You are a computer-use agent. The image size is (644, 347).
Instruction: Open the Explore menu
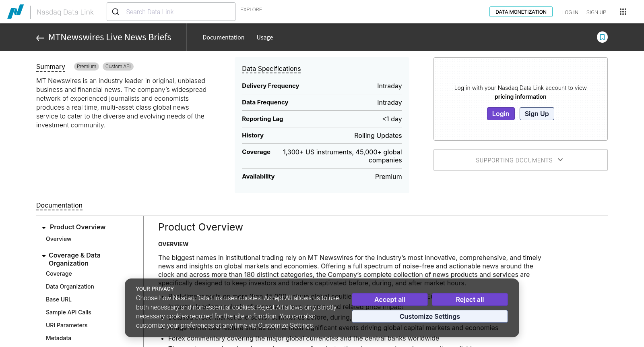(x=251, y=9)
